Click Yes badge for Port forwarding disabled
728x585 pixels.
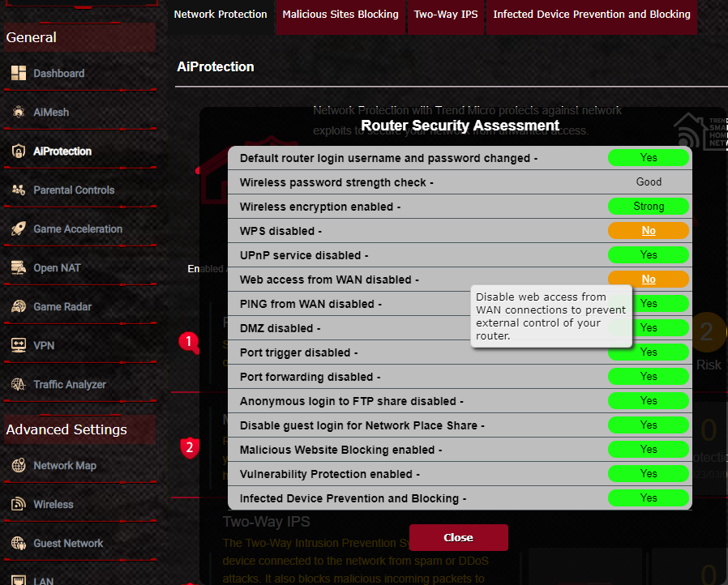point(649,376)
